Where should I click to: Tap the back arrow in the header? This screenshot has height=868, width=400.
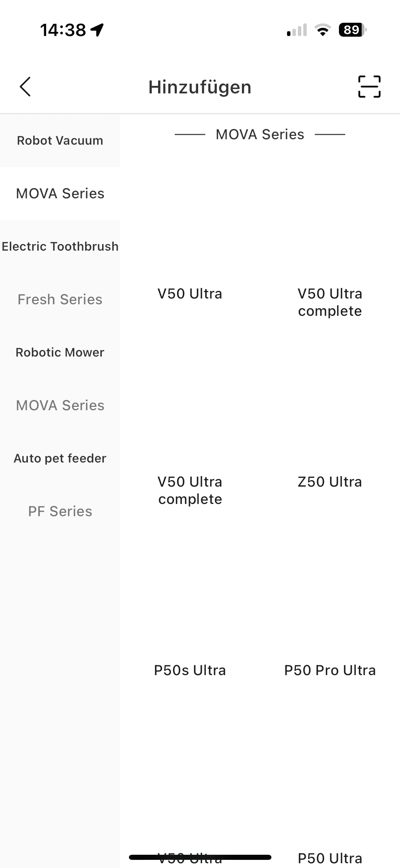click(25, 87)
